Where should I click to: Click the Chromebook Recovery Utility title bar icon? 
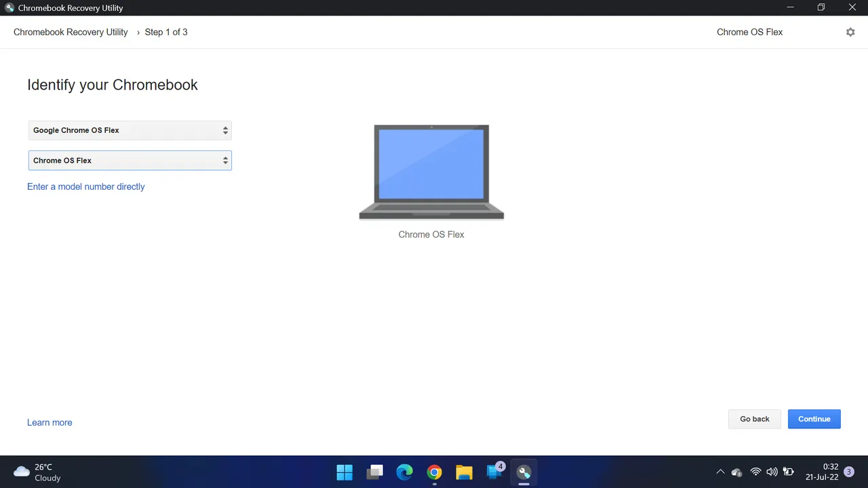9,8
